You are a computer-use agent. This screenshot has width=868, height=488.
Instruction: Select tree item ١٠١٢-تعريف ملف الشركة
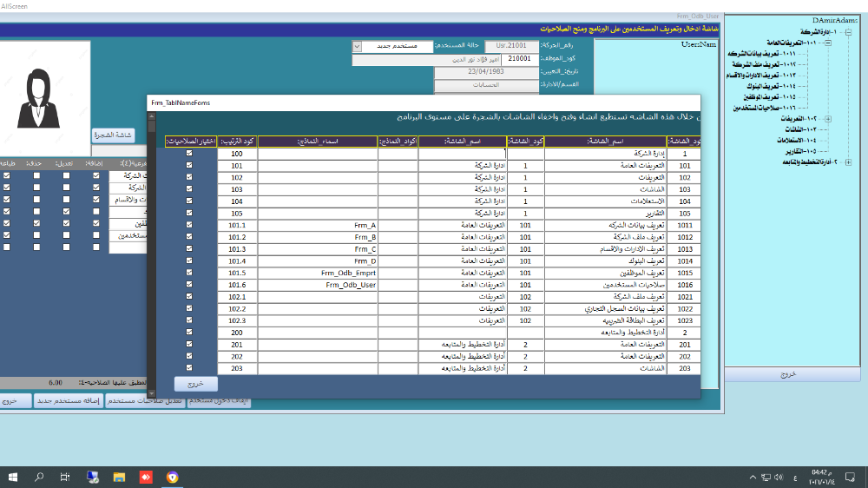(764, 65)
